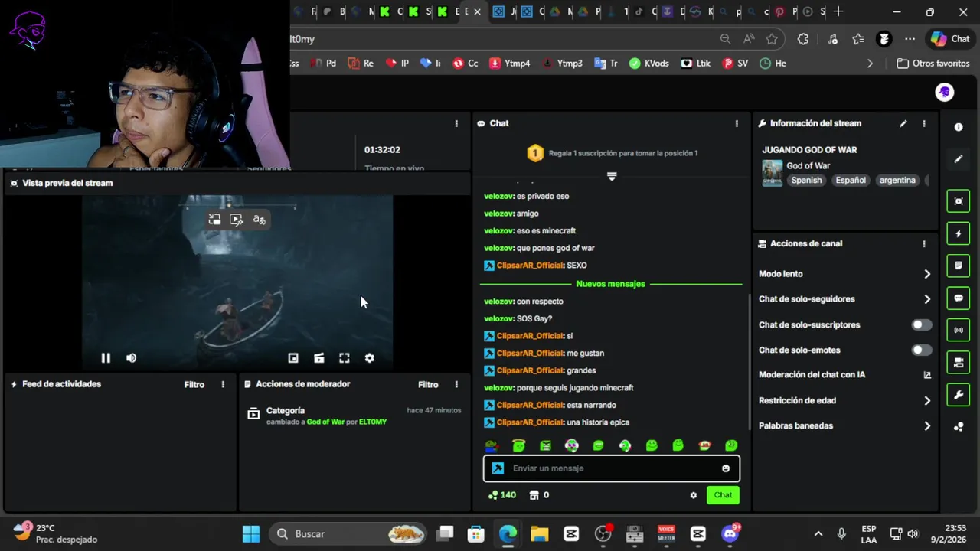Toggle broadcast signal panel in sidebar
Viewport: 980px width, 551px height.
pyautogui.click(x=959, y=331)
